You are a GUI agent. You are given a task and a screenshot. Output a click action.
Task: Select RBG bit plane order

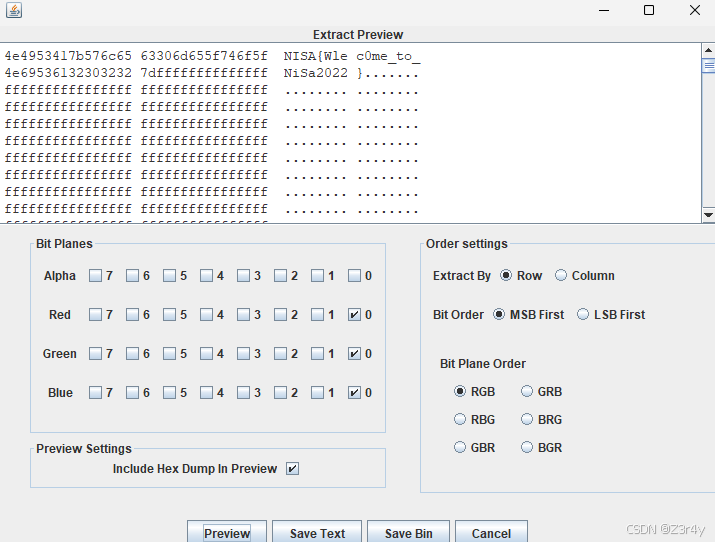click(x=460, y=419)
